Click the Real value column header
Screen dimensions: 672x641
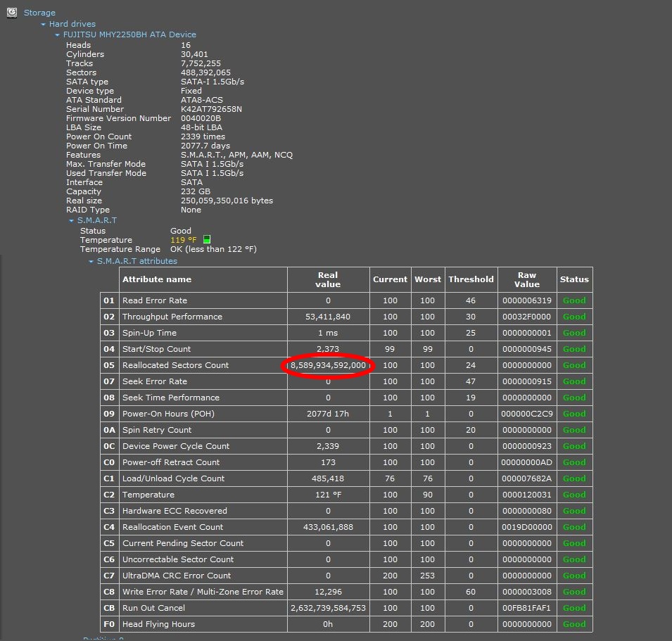pos(328,280)
